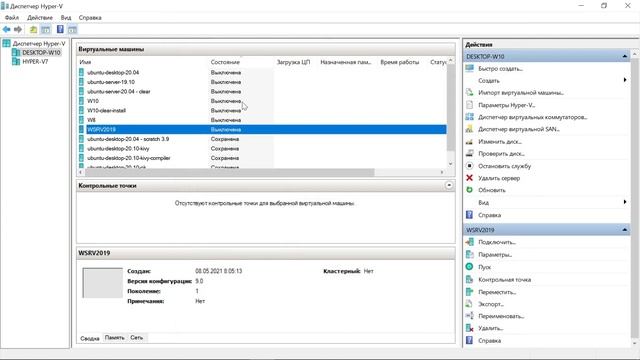Click the Show/Hide console tree toolbar icon
This screenshot has width=640, height=360.
click(x=46, y=29)
